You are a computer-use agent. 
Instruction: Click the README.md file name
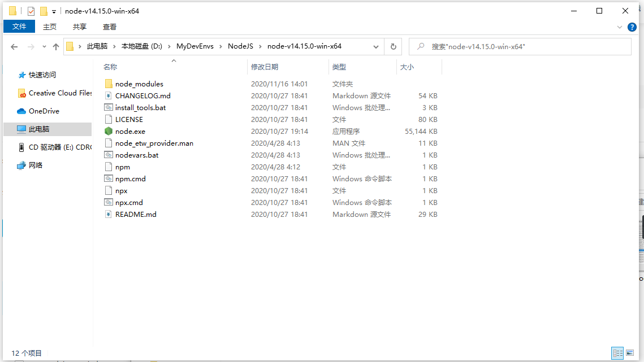[x=136, y=214]
